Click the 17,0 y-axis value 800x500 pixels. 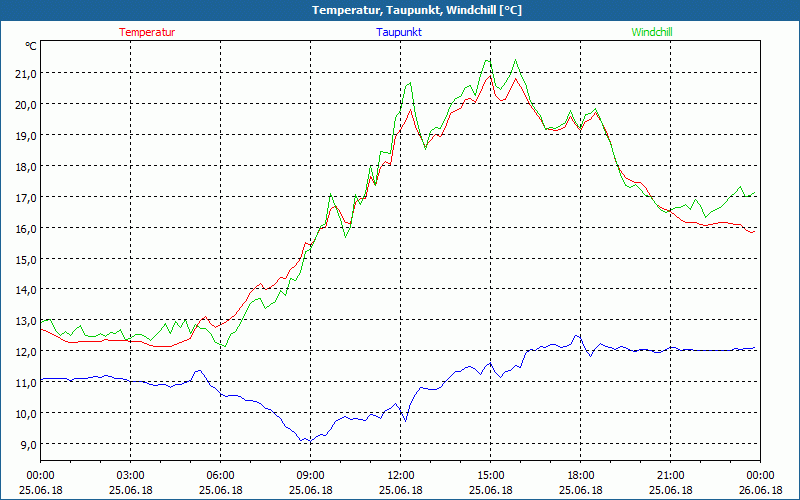(26, 197)
